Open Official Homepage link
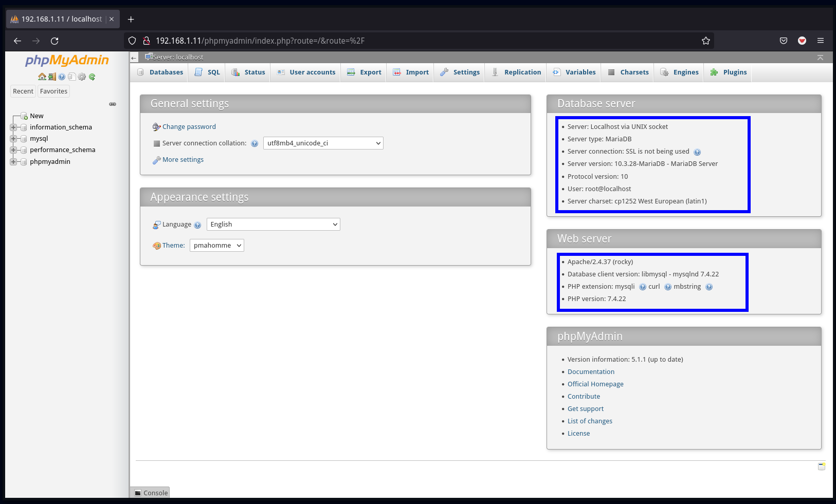The width and height of the screenshot is (836, 504). coord(595,384)
